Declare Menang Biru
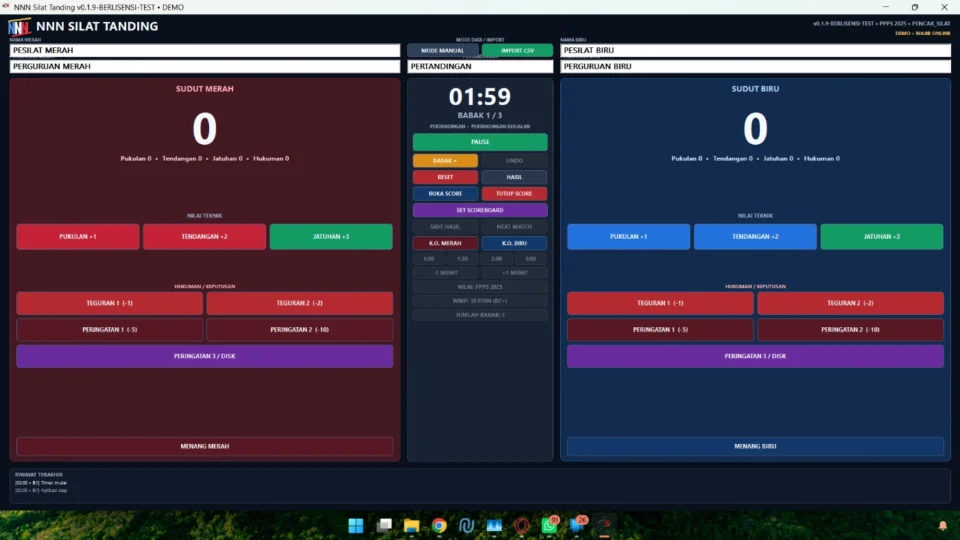960x540 pixels. (x=755, y=446)
